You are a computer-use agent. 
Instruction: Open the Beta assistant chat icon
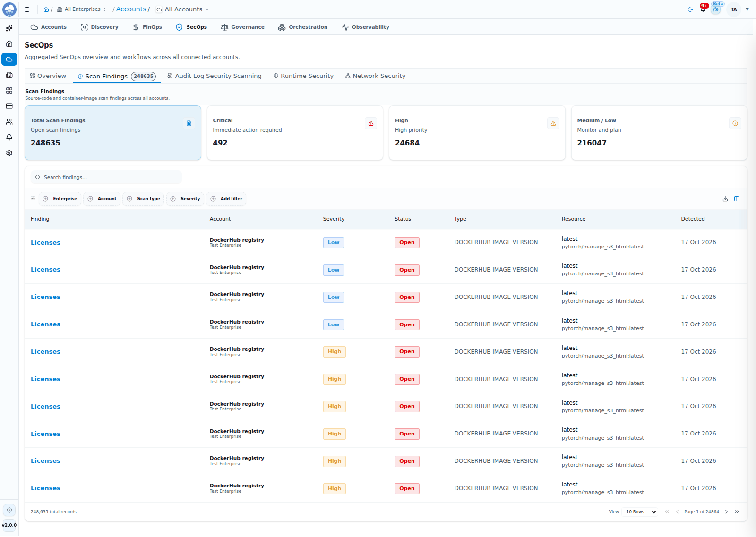[x=716, y=9]
